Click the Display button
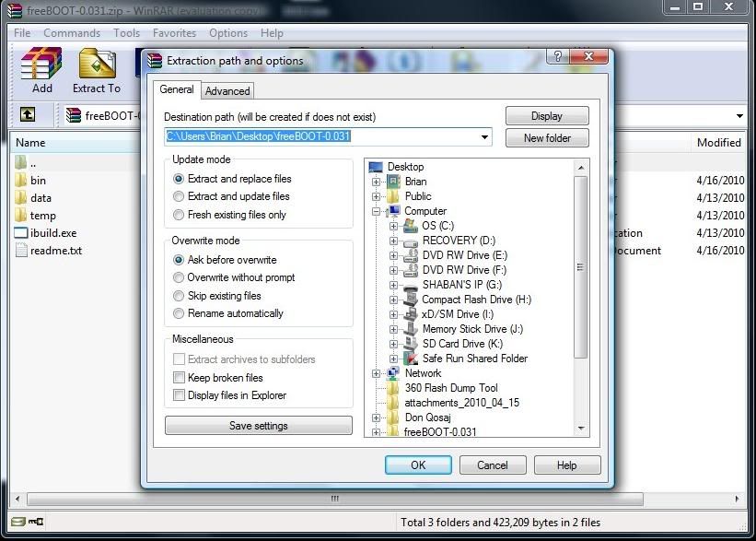 [x=547, y=116]
